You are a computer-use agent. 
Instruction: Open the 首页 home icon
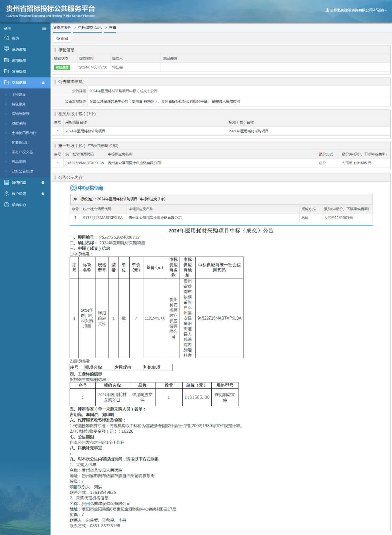[x=7, y=38]
